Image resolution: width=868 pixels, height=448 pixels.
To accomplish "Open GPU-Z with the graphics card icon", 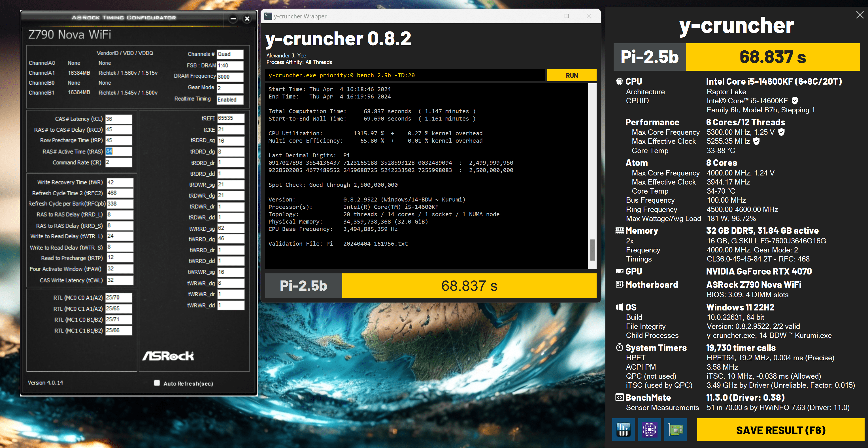I will [x=675, y=430].
